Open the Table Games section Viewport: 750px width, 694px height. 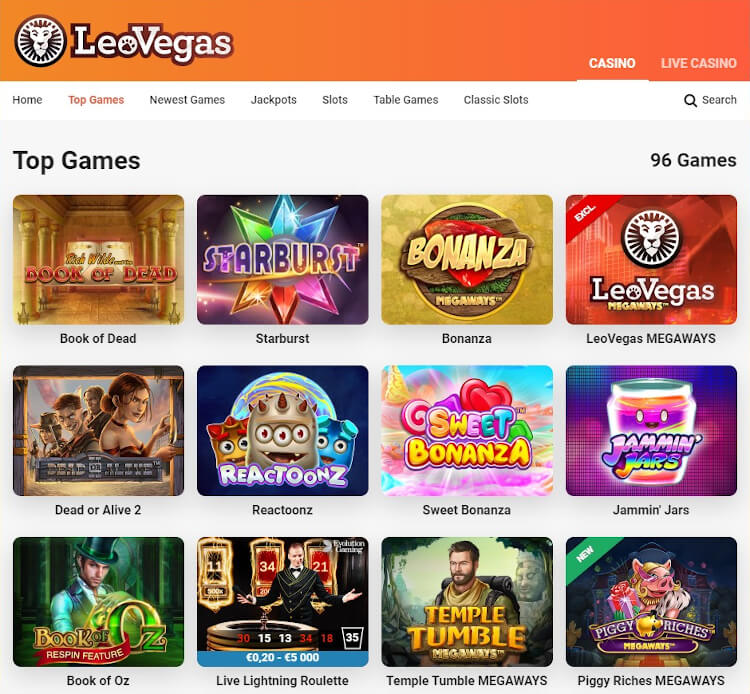(406, 100)
